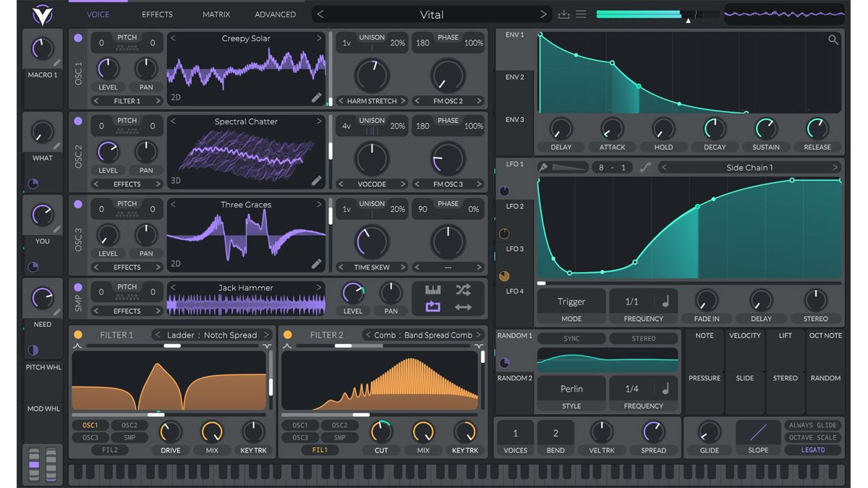Click the save preset icon beside the preset name
Image resolution: width=868 pixels, height=488 pixels.
tap(564, 14)
